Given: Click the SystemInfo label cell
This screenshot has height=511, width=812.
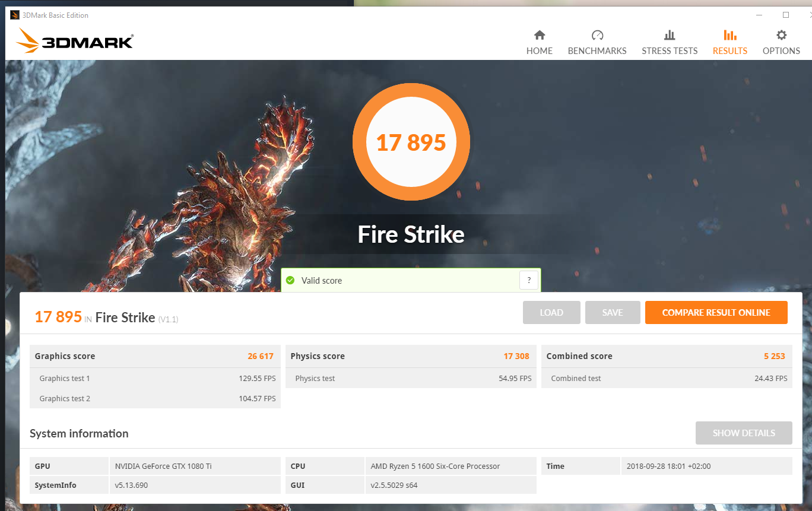Looking at the screenshot, I should (x=69, y=485).
